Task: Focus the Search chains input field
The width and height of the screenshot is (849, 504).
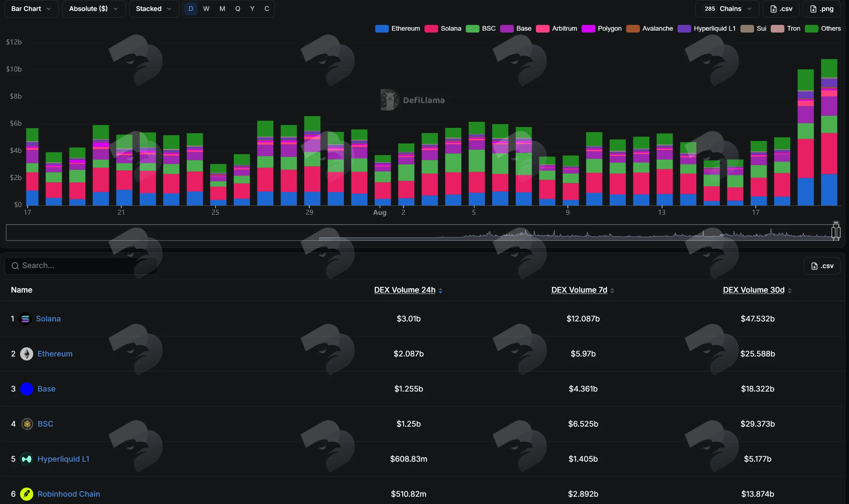Action: click(81, 266)
